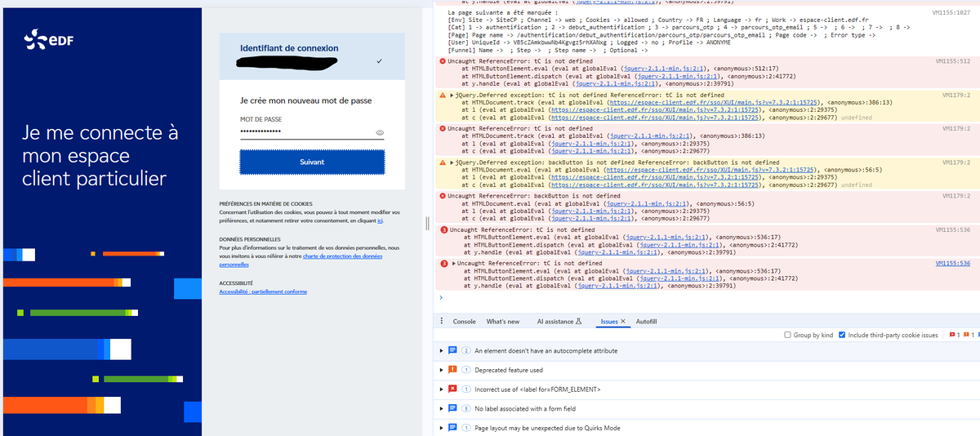Toggle password visibility with the eye icon
Viewport: 980px width, 436px height.
(380, 132)
